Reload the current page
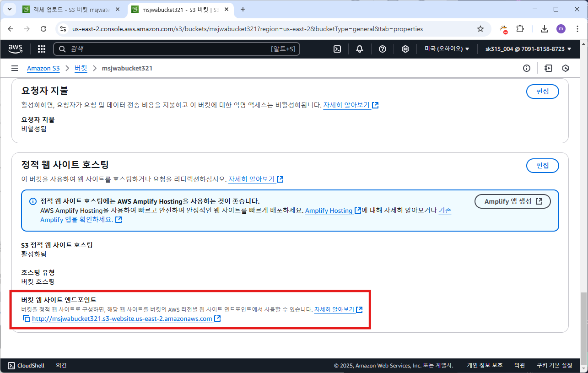The height and width of the screenshot is (373, 588). pos(43,29)
